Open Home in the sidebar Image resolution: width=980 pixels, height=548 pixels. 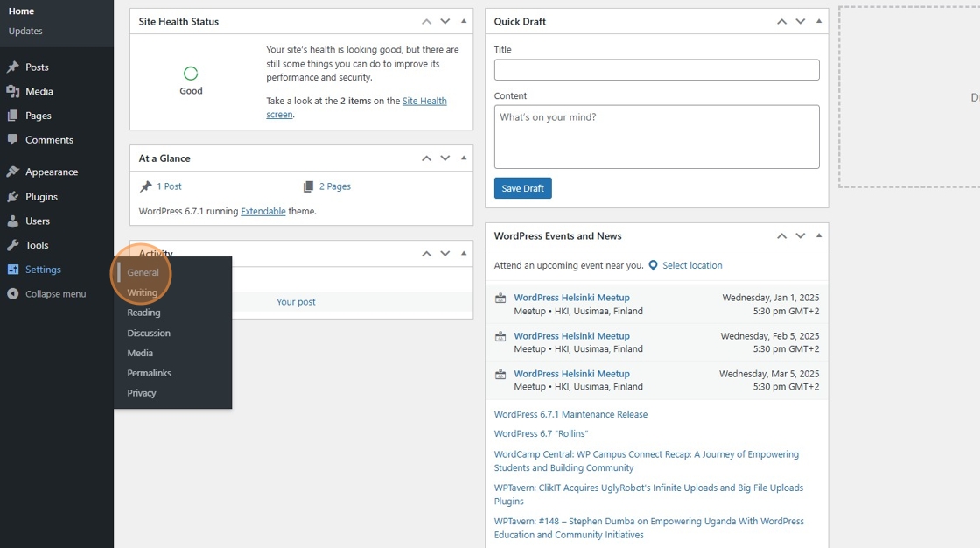click(x=21, y=11)
